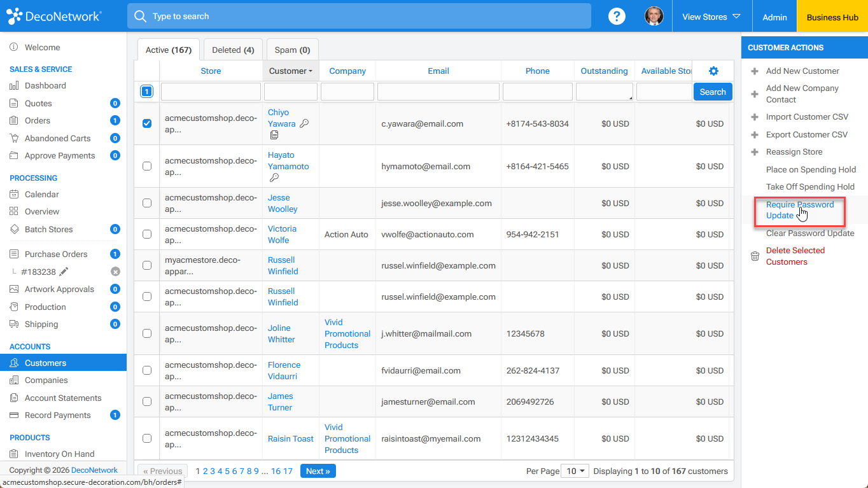The image size is (868, 488).
Task: Switch to the Deleted (4) tab
Action: click(233, 50)
